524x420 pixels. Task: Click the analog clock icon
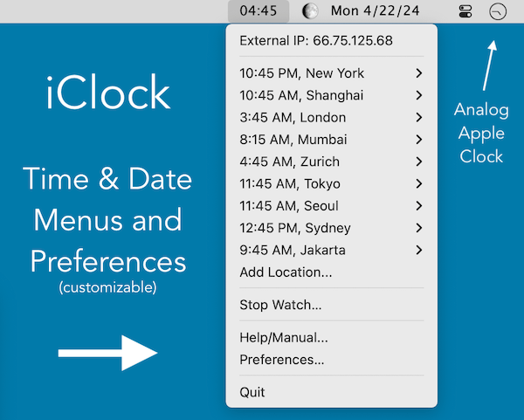click(x=498, y=11)
